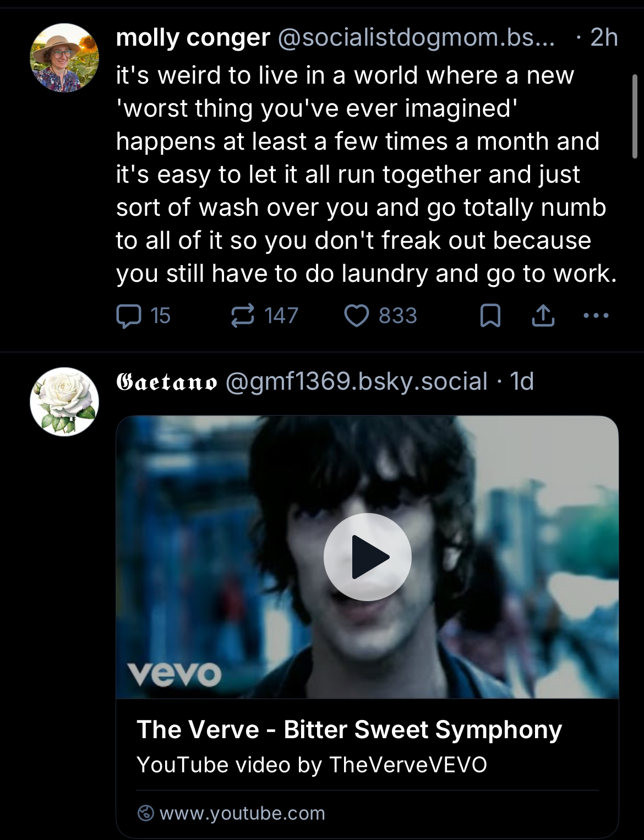
Task: Click the Gaetano display name
Action: [166, 381]
